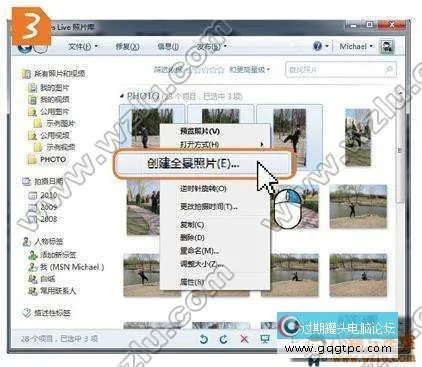This screenshot has width=422, height=367.
Task: Choose 删除(D) in the context menu
Action: click(x=192, y=238)
